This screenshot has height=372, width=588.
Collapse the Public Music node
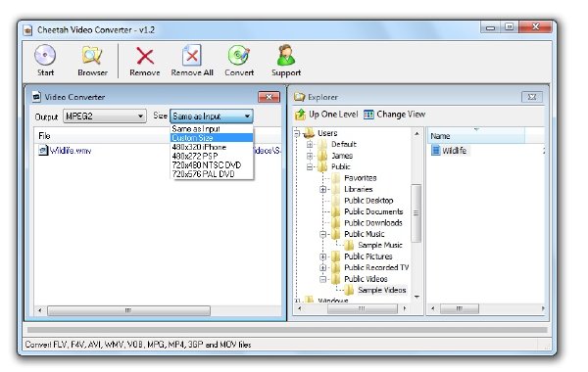pyautogui.click(x=322, y=235)
